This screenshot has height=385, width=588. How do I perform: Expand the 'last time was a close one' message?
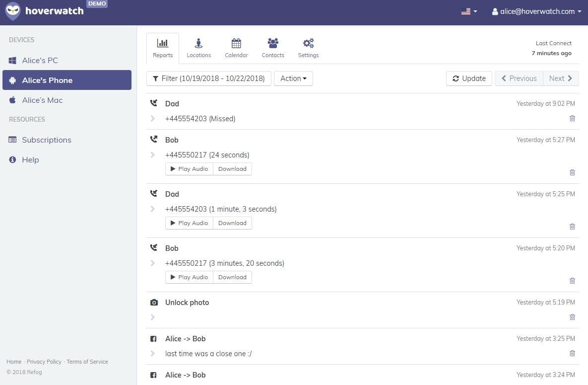[153, 353]
